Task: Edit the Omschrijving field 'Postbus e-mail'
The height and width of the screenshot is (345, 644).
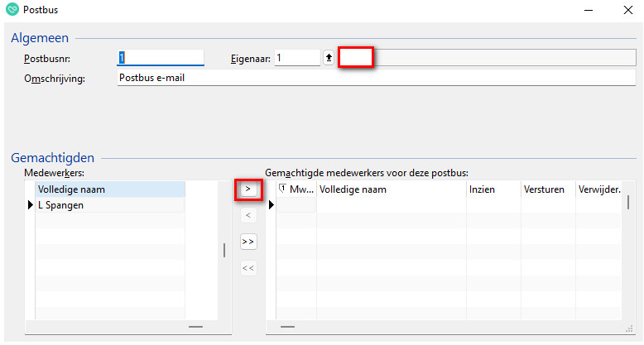Action: pyautogui.click(x=376, y=78)
